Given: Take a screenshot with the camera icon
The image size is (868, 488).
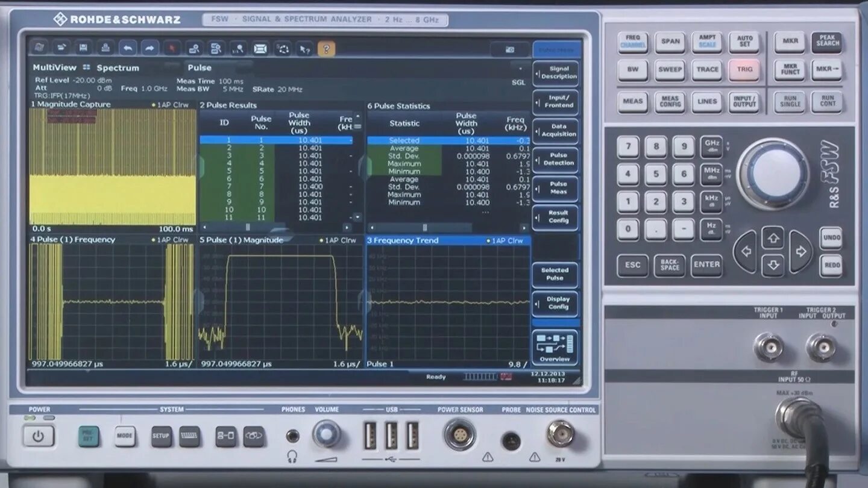Looking at the screenshot, I should 509,49.
